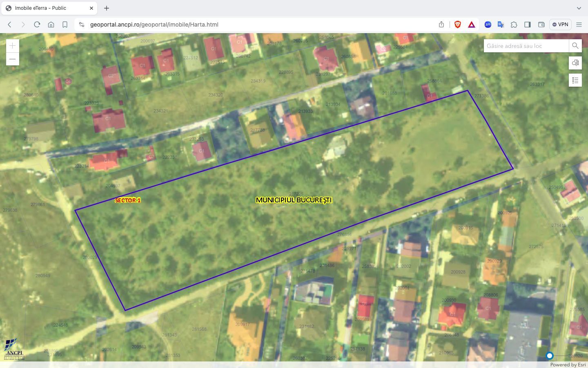588x368 pixels.
Task: Click the zoom out button on the map
Action: tap(12, 59)
